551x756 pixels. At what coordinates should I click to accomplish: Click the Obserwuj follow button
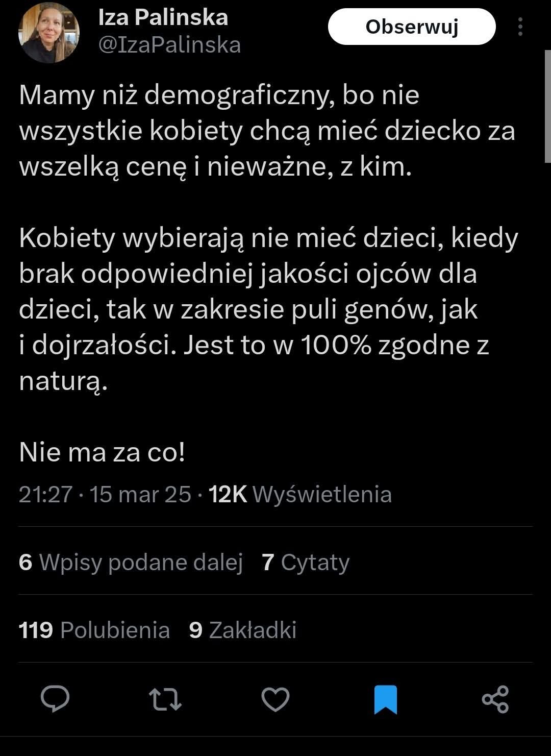412,27
